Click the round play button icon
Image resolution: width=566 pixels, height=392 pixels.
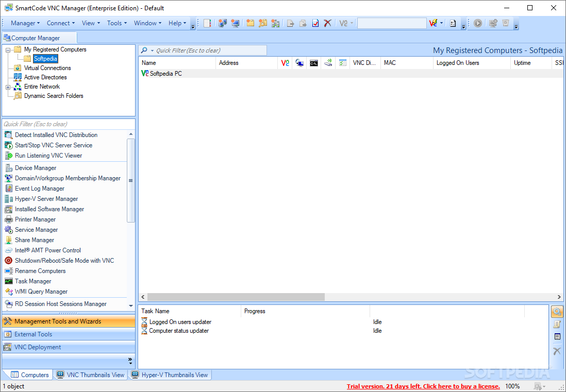point(478,23)
